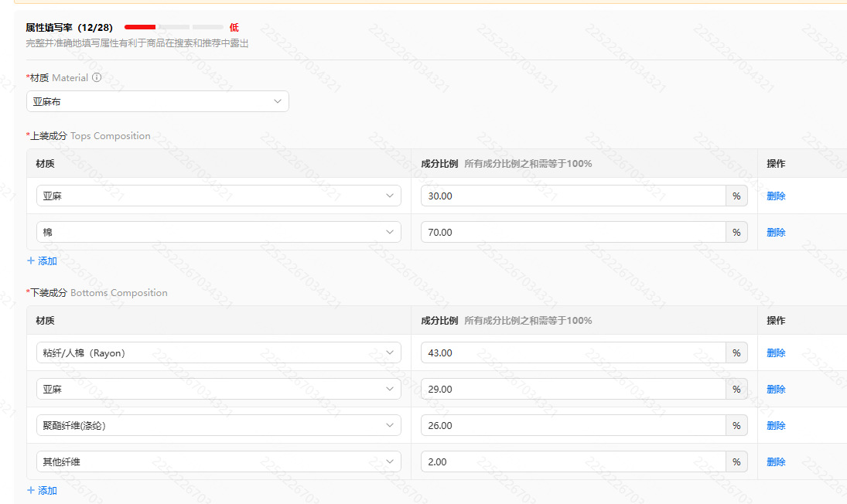
Task: Open the 聚酯纤维(涤纶) material dropdown
Action: pyautogui.click(x=219, y=425)
